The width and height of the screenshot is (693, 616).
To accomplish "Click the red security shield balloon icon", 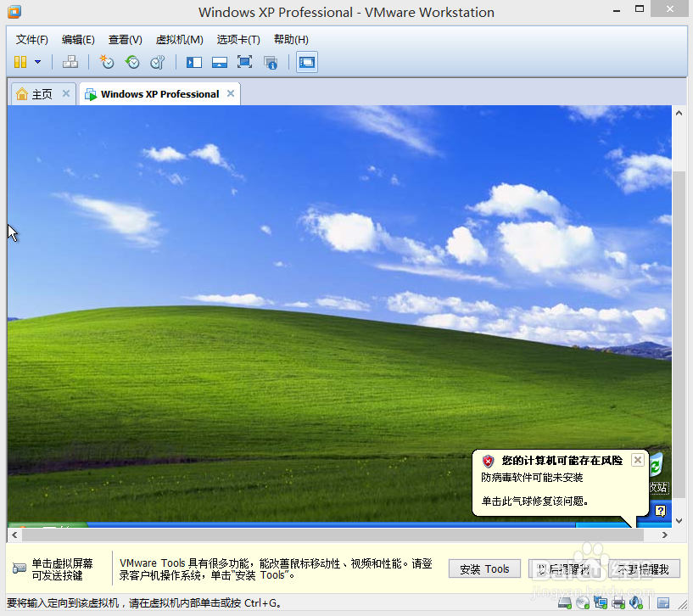I will (x=488, y=462).
